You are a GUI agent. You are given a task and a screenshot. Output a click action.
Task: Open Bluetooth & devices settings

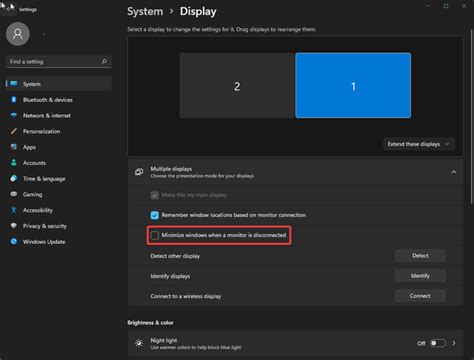click(59, 100)
